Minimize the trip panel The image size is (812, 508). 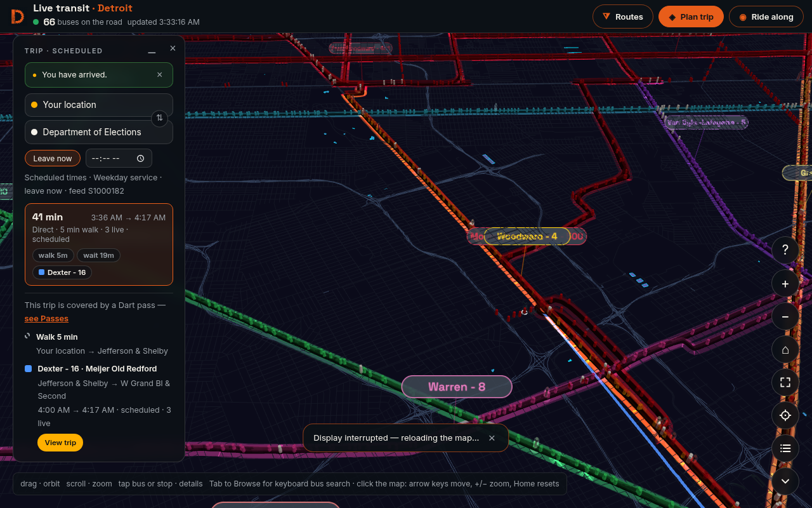pyautogui.click(x=152, y=51)
